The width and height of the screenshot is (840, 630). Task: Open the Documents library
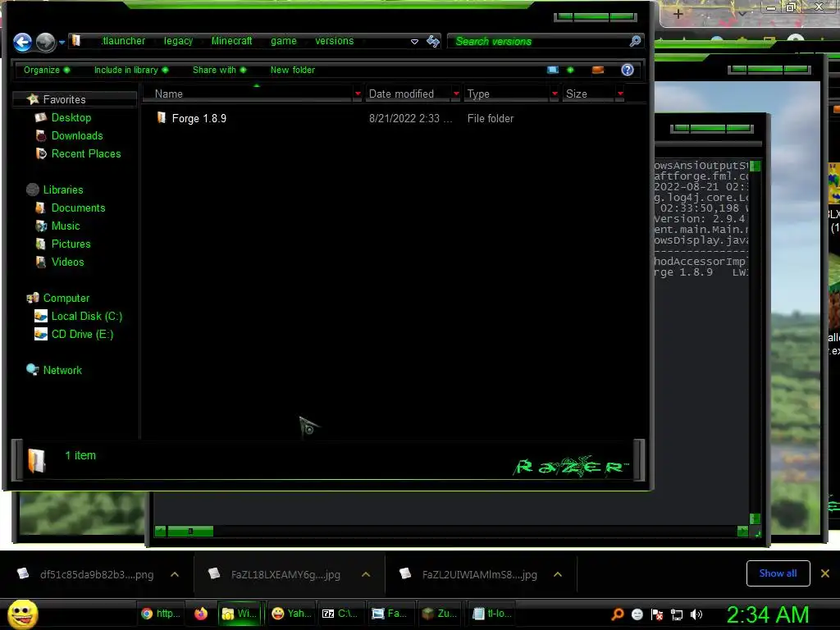(78, 208)
